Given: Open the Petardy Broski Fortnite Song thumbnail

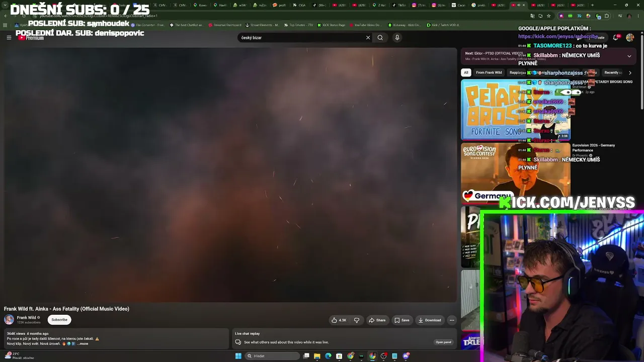Looking at the screenshot, I should [x=515, y=110].
